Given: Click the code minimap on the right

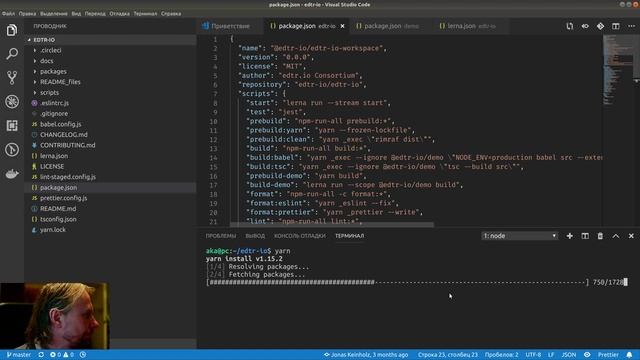Looking at the screenshot, I should pyautogui.click(x=618, y=69).
